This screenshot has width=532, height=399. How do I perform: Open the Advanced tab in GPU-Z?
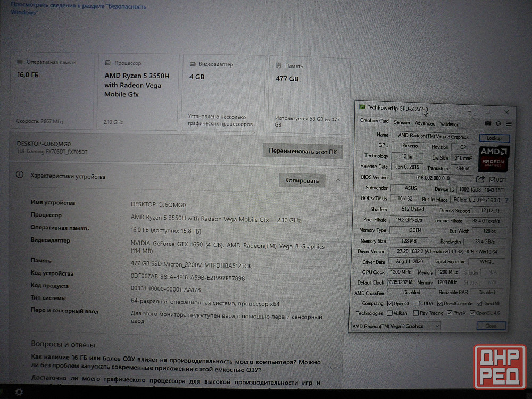425,123
